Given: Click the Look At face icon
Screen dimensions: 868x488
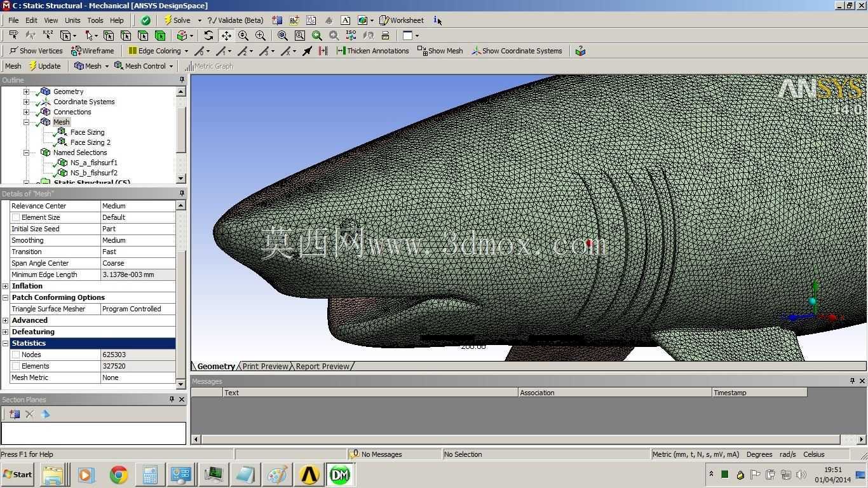Looking at the screenshot, I should pos(368,36).
